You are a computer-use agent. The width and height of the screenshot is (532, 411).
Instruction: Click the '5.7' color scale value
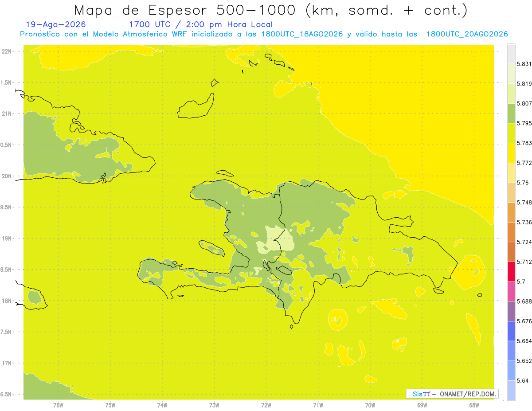coord(521,282)
